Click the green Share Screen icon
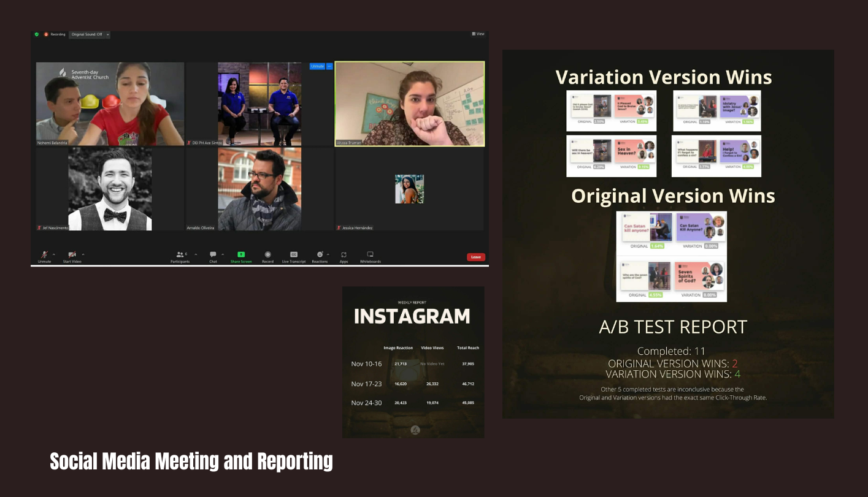Screen dimensions: 868x497 tap(241, 254)
